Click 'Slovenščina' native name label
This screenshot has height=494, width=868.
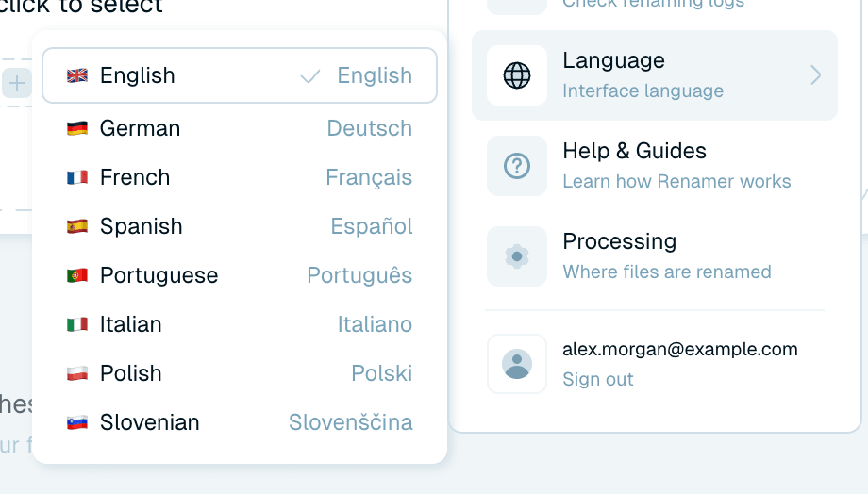350,422
